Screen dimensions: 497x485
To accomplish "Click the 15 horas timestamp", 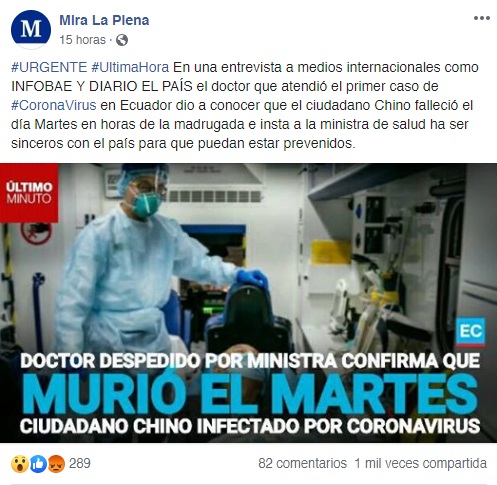I will point(82,40).
